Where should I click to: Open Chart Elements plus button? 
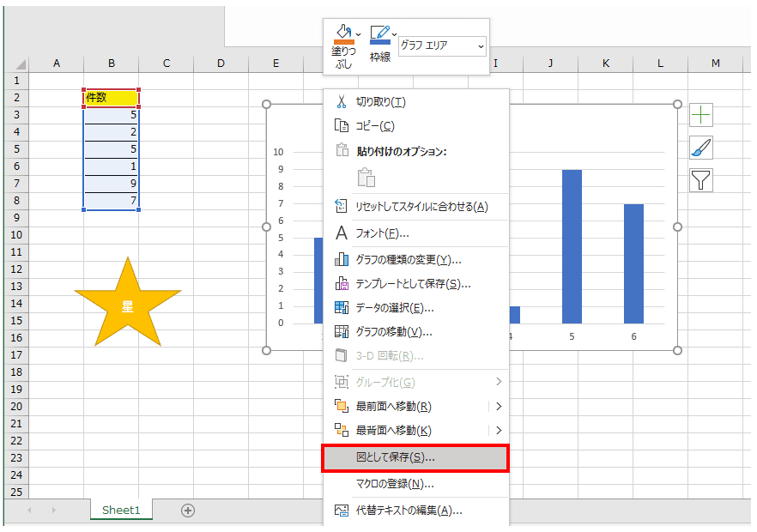[x=701, y=115]
